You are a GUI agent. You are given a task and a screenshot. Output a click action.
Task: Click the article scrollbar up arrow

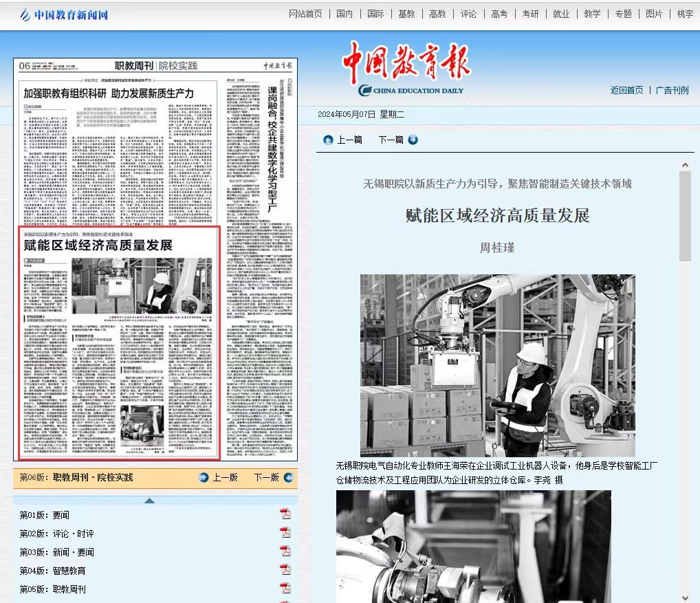[x=685, y=165]
